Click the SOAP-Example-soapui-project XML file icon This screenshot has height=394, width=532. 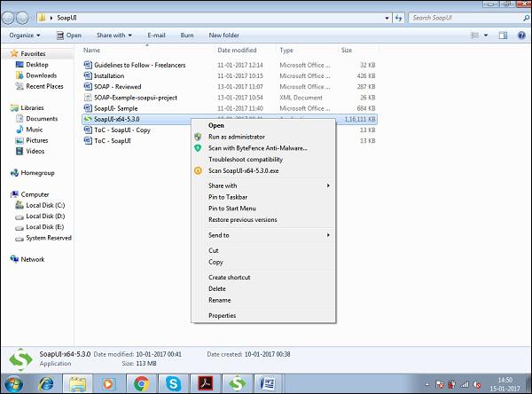click(88, 97)
